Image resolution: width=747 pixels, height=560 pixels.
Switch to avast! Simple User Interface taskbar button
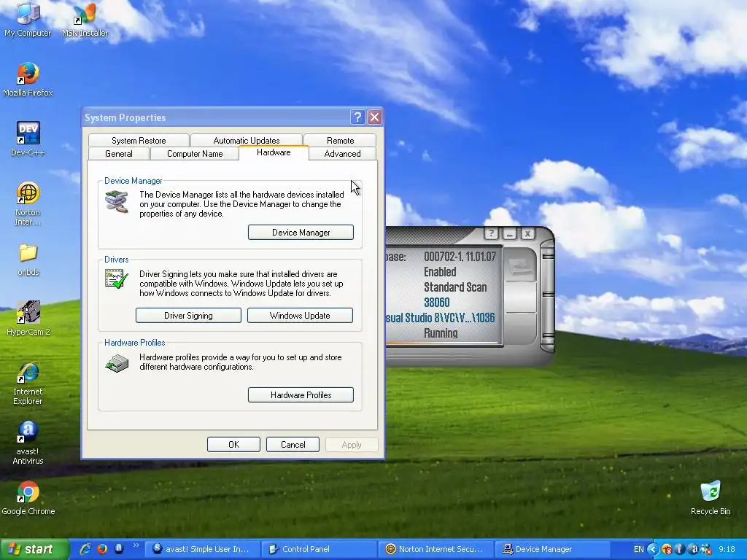pos(203,549)
